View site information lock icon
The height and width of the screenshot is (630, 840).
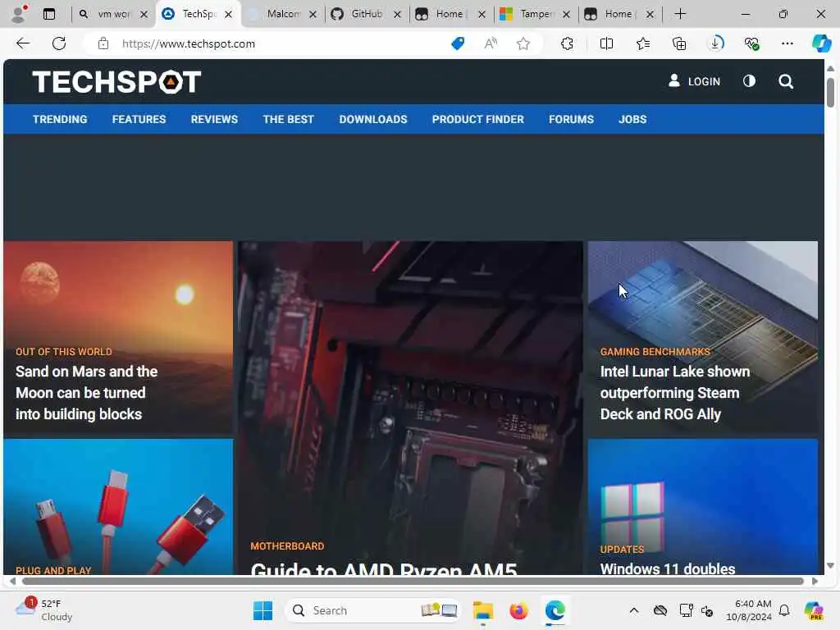click(x=103, y=43)
